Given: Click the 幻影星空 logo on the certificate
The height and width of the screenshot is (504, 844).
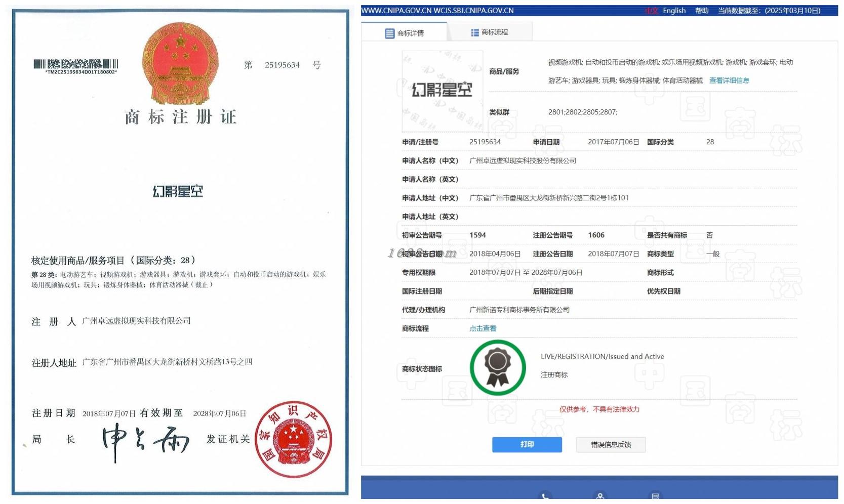Looking at the screenshot, I should (178, 191).
